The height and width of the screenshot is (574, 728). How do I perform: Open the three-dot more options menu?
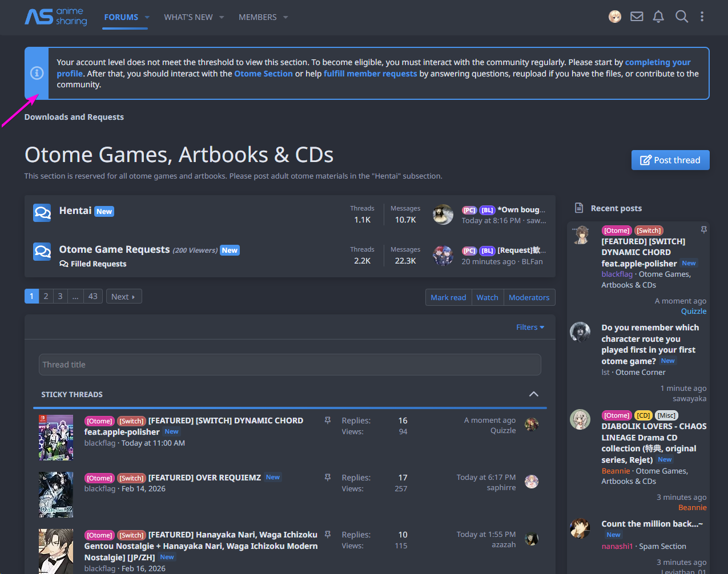(x=702, y=17)
